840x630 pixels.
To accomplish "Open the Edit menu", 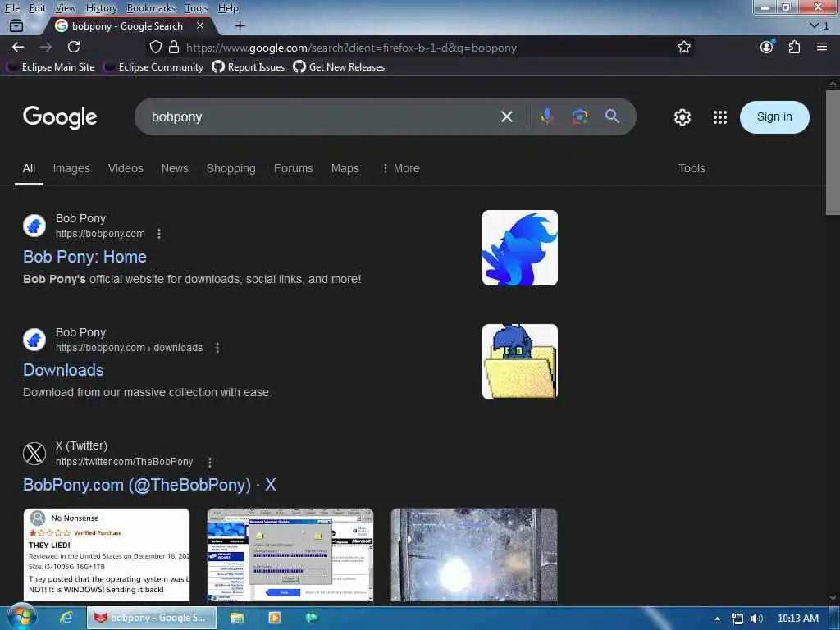I will [x=38, y=8].
